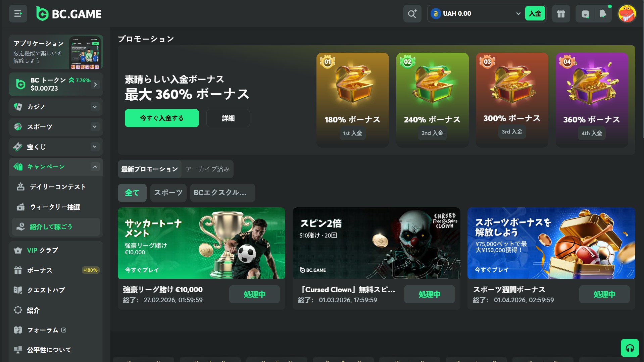Click the BC Token logo icon
Image resolution: width=644 pixels, height=362 pixels.
coord(20,84)
